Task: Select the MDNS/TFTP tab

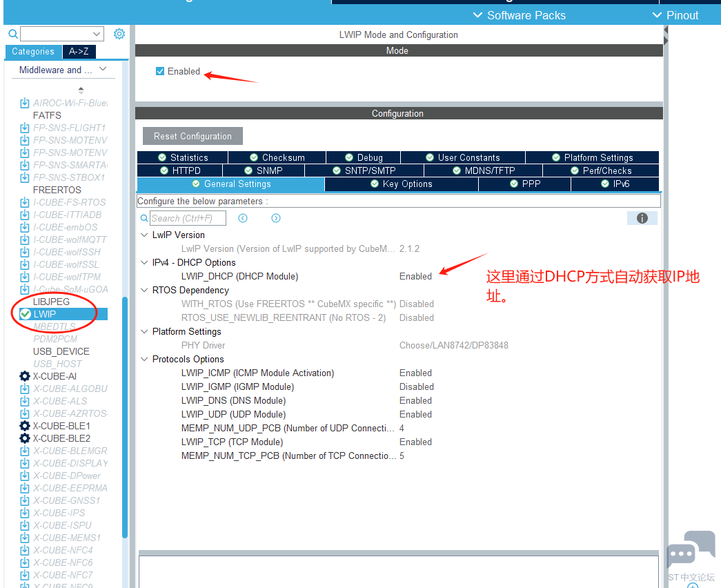Action: [x=483, y=170]
